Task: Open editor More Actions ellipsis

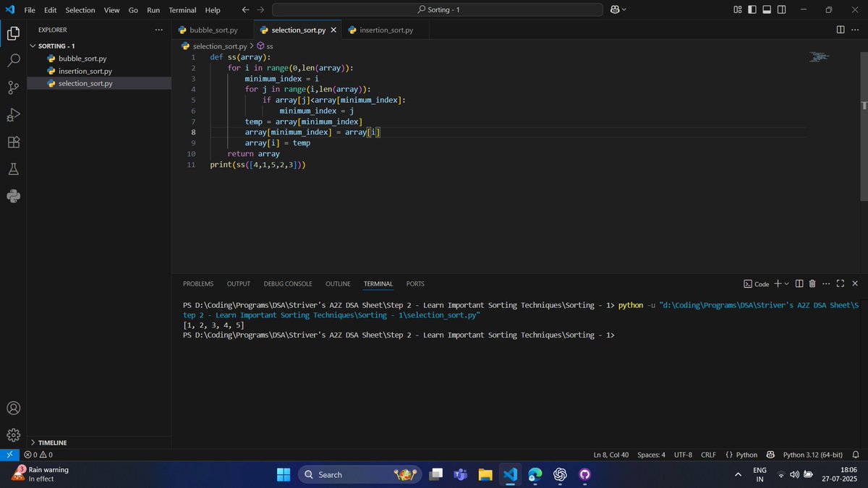Action: (855, 30)
